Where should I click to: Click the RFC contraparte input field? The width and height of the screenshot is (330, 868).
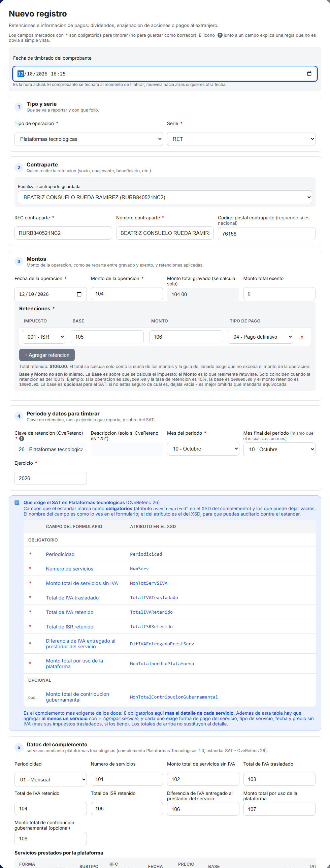[x=63, y=233]
